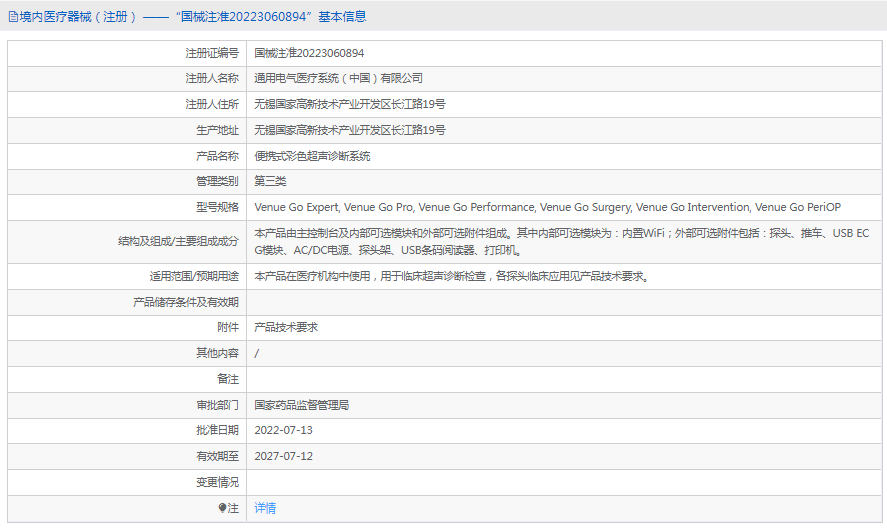Click the 变更情况 label

217,482
